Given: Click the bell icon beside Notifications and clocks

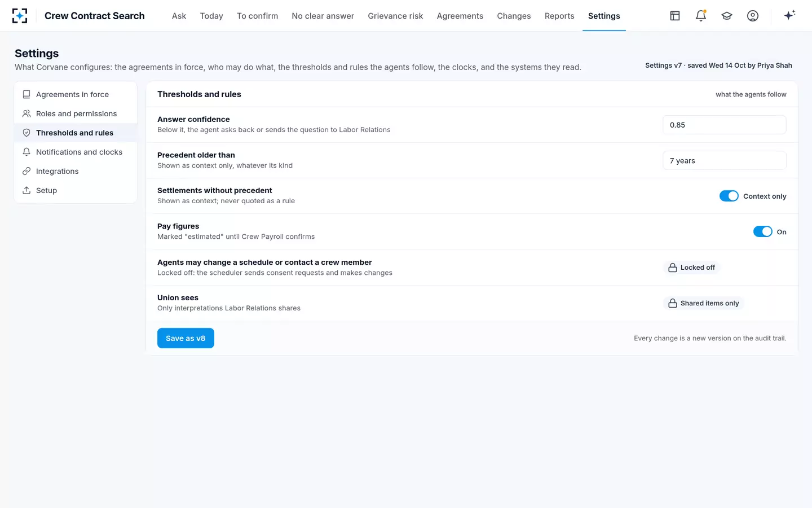Looking at the screenshot, I should (27, 152).
